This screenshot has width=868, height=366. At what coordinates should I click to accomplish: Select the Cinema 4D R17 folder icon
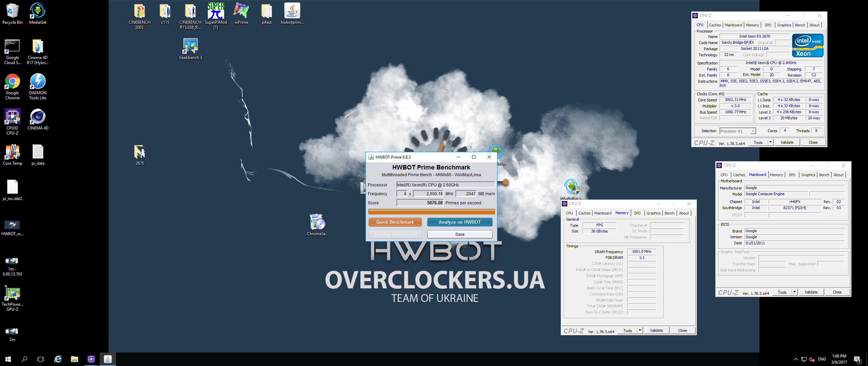38,52
